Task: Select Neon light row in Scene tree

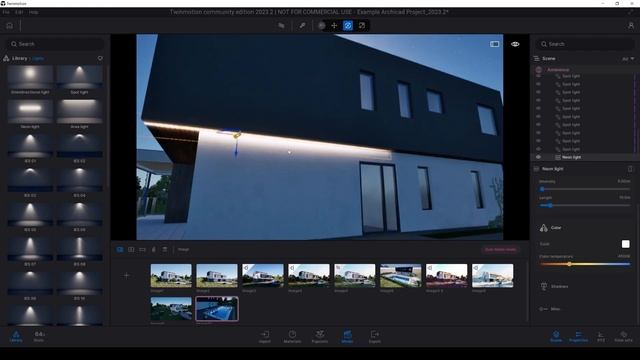Action: click(584, 157)
